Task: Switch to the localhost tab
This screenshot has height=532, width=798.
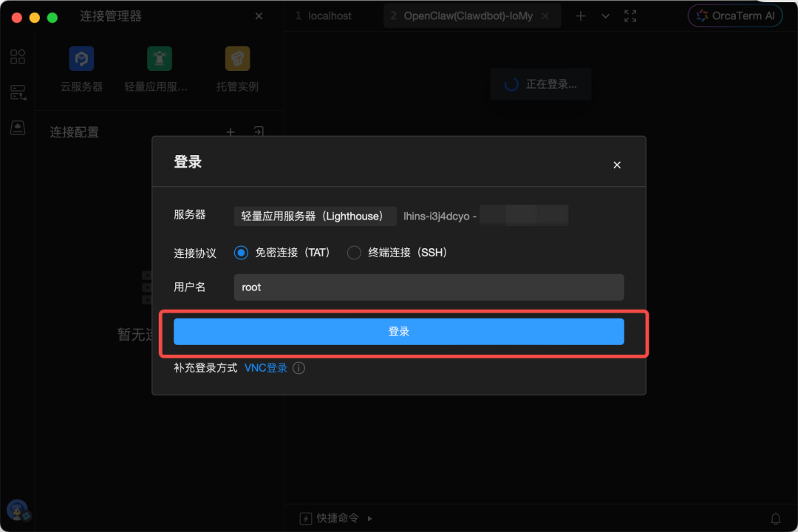Action: tap(330, 16)
